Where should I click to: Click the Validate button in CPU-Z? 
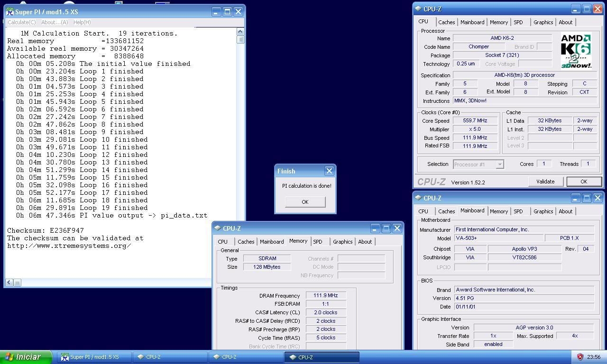[x=545, y=182]
